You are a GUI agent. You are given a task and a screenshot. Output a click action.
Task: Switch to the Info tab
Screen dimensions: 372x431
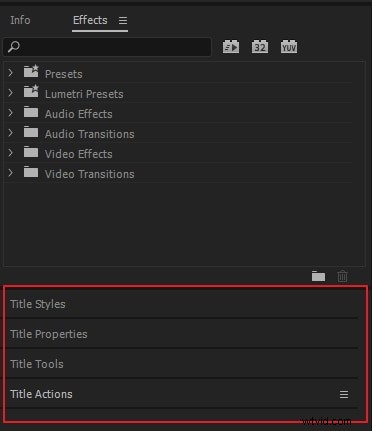(20, 20)
